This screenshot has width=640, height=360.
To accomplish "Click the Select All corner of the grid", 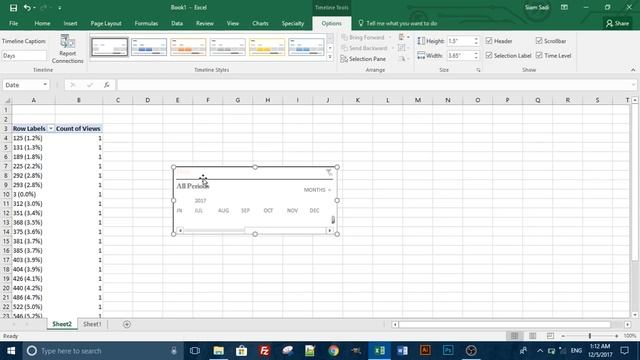I will tap(7, 100).
